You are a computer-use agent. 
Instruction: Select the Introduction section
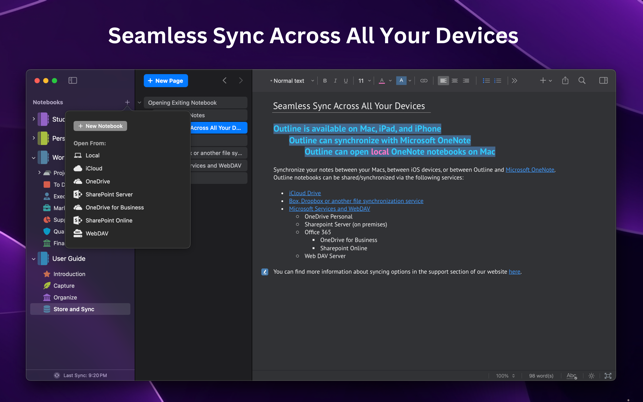coord(69,274)
